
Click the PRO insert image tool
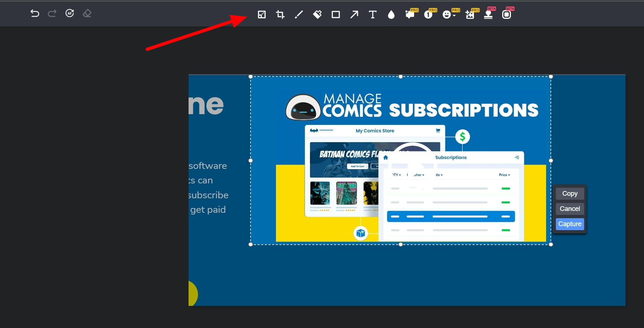coord(470,14)
